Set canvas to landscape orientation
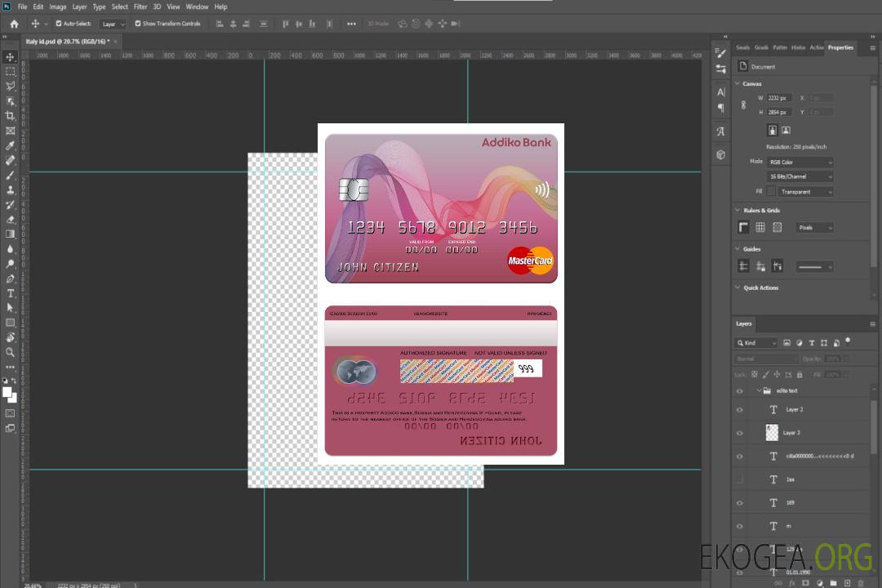This screenshot has width=882, height=588. click(786, 131)
